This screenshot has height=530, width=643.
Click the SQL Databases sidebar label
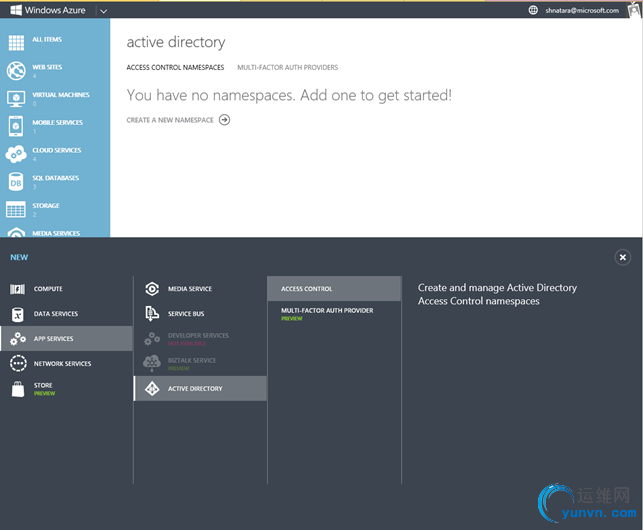[56, 178]
